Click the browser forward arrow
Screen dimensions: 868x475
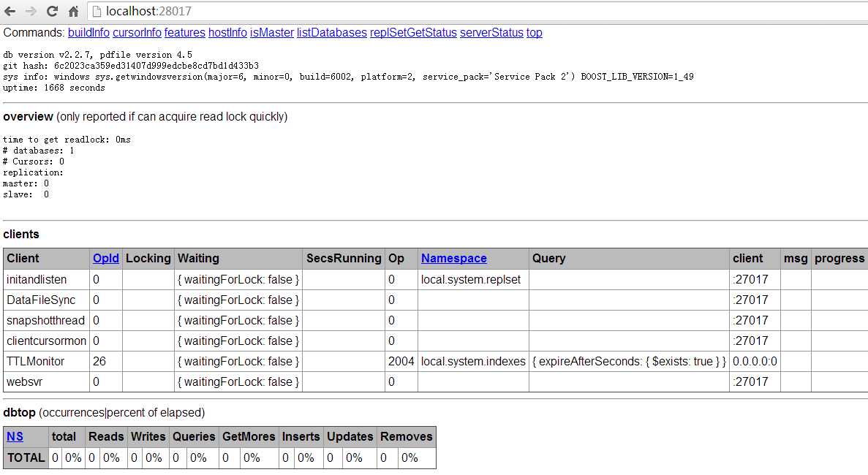pos(31,11)
